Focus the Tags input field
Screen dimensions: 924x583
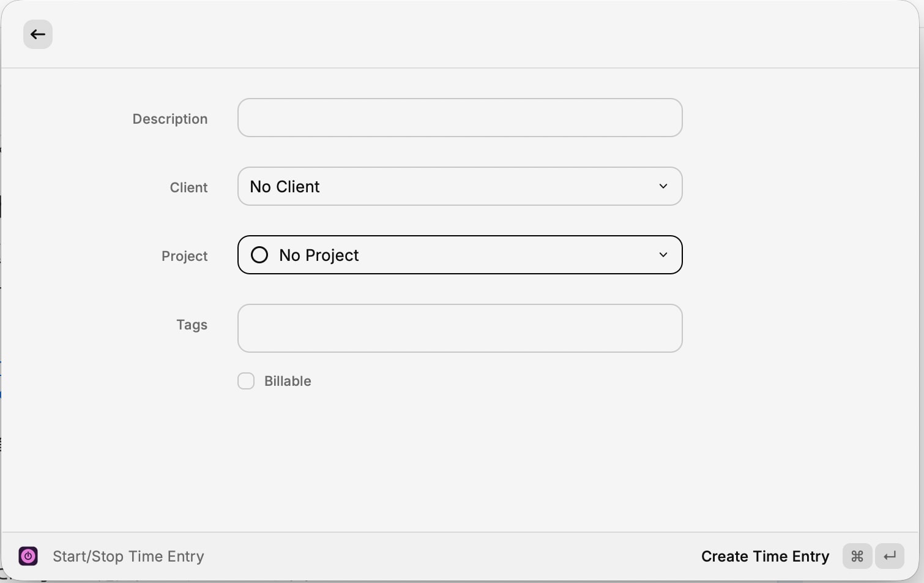click(460, 328)
